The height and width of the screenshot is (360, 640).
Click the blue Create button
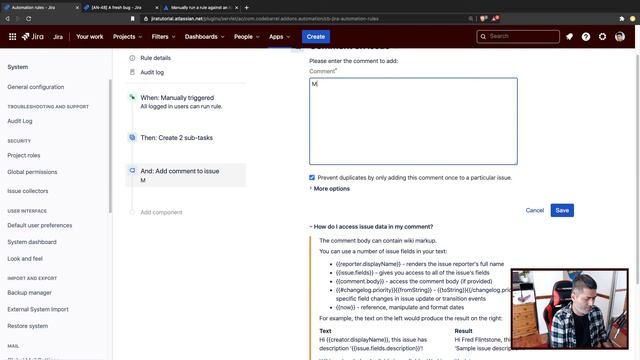point(316,37)
